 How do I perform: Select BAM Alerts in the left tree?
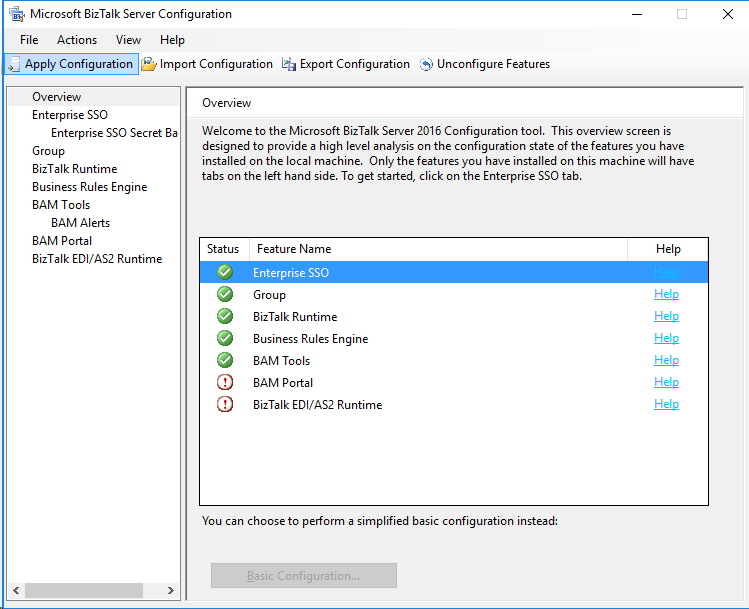click(80, 223)
